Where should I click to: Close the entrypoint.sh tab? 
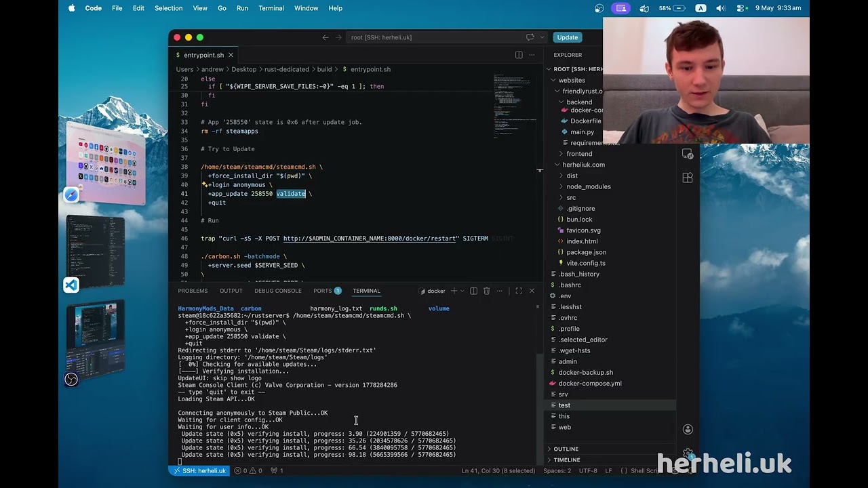pyautogui.click(x=231, y=55)
